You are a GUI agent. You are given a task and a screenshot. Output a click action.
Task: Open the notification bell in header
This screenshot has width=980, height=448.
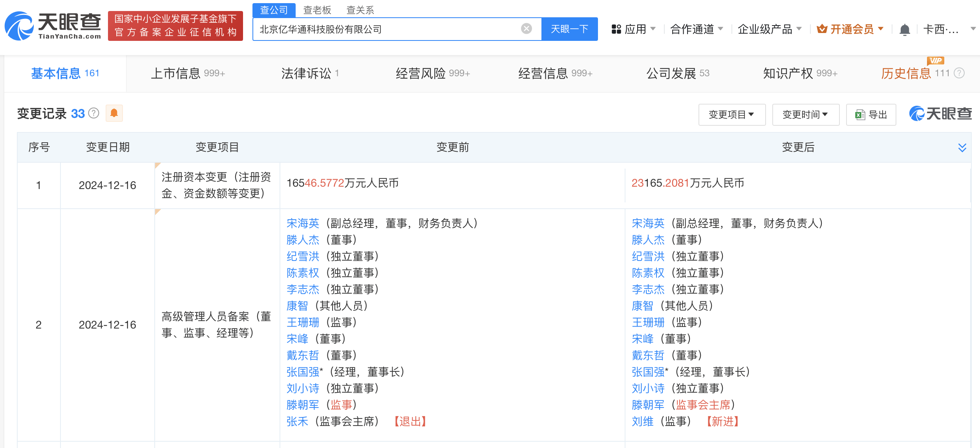[x=905, y=29]
